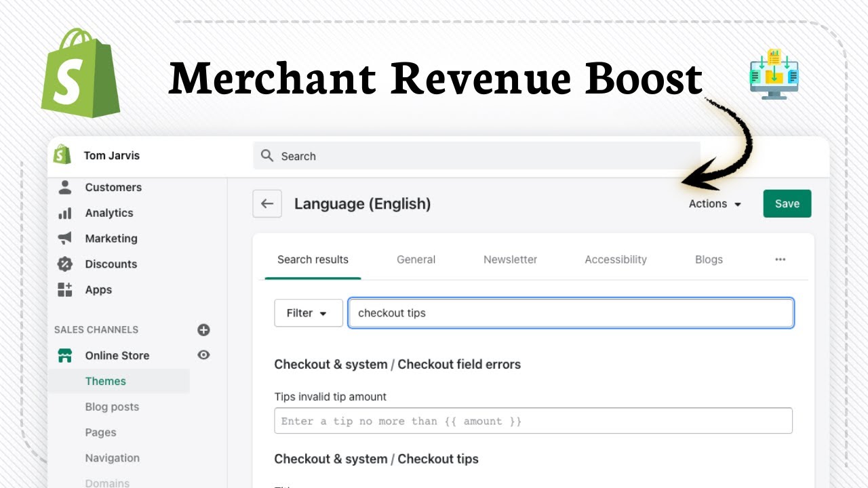The width and height of the screenshot is (868, 488).
Task: Open the Newsletter tab
Action: pyautogui.click(x=510, y=260)
